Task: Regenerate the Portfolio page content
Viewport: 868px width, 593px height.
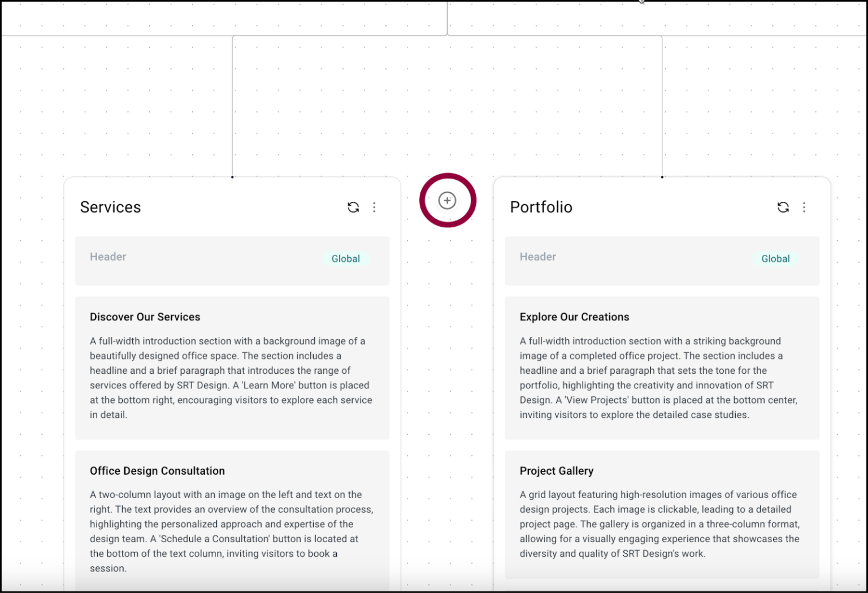Action: [783, 207]
